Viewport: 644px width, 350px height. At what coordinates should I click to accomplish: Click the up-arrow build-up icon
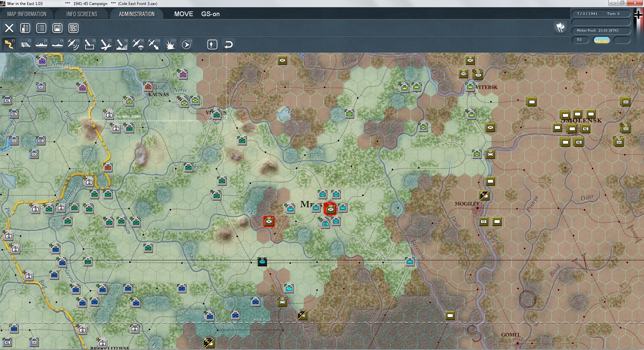click(x=212, y=44)
